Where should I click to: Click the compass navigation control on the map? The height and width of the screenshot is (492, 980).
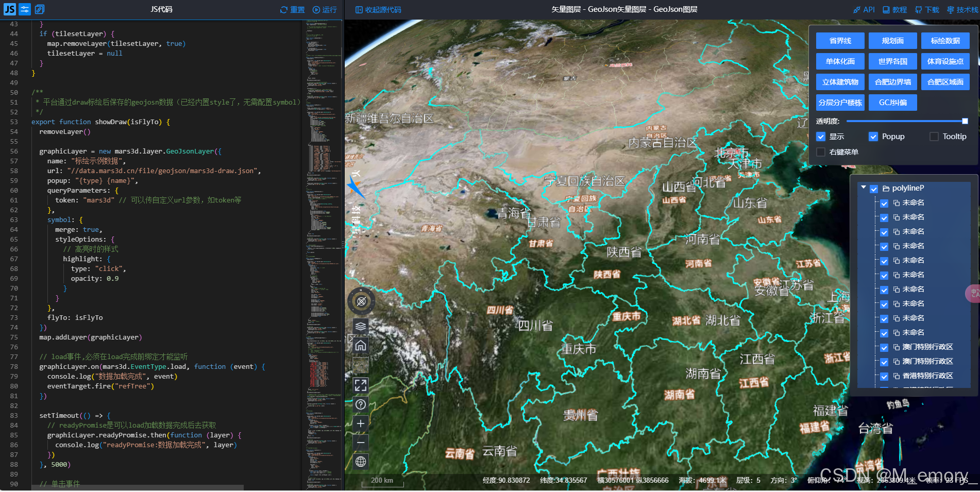tap(361, 301)
